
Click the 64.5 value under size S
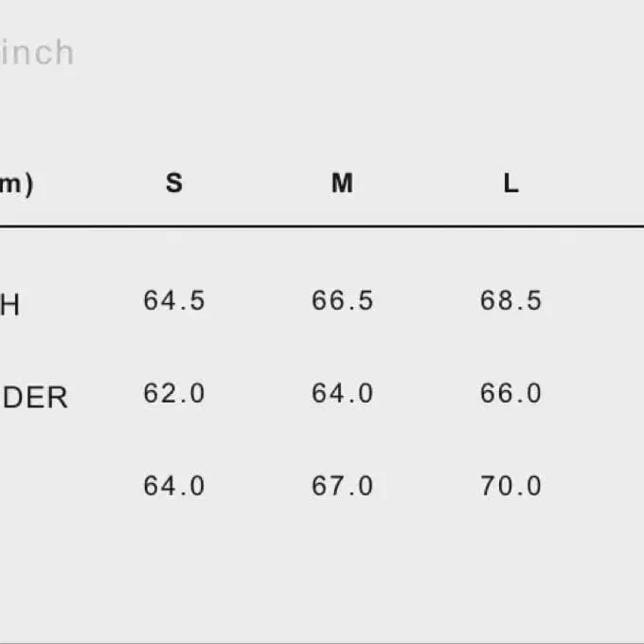pyautogui.click(x=174, y=301)
